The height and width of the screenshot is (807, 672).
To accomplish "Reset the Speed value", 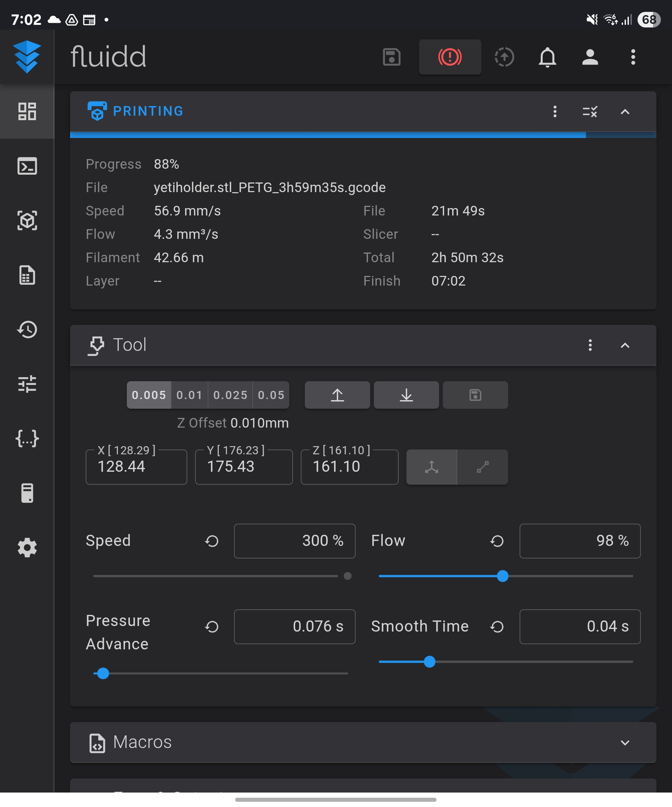I will (x=212, y=541).
